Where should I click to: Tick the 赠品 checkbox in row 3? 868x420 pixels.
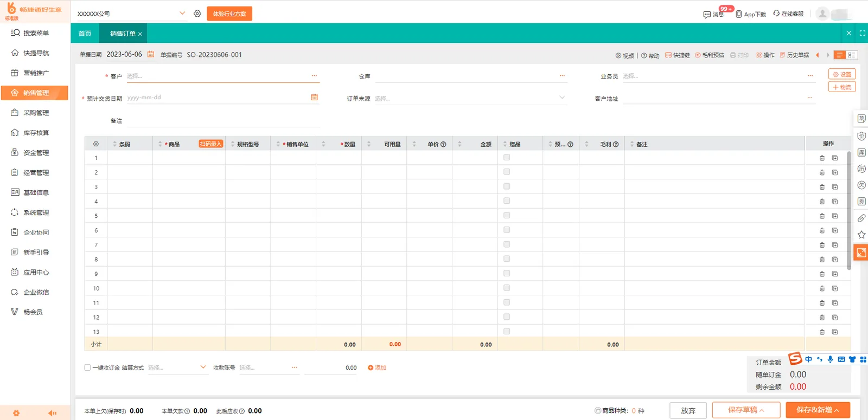click(507, 186)
